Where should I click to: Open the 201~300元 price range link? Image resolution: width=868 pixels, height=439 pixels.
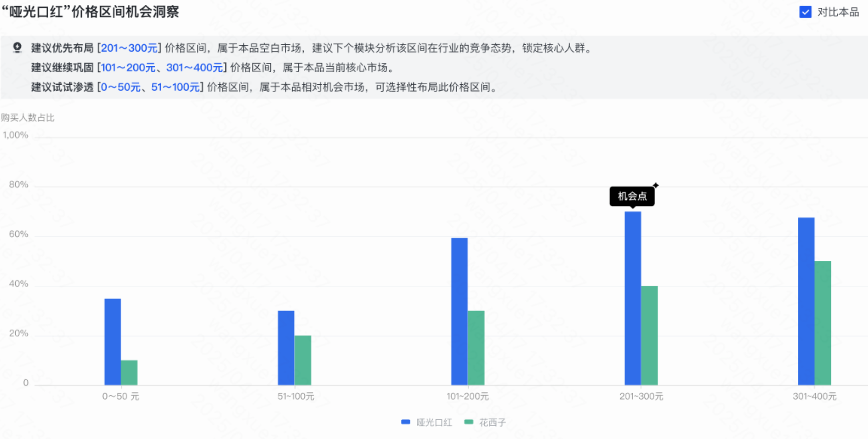point(129,48)
